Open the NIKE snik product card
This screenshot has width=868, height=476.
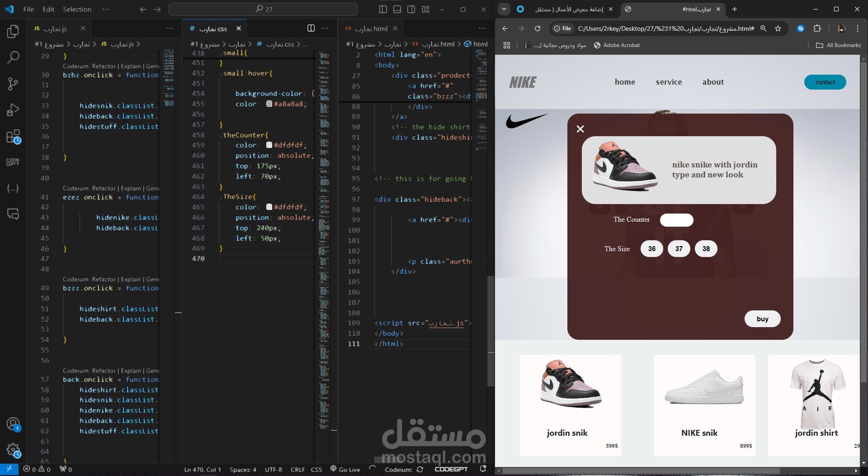[x=704, y=405]
